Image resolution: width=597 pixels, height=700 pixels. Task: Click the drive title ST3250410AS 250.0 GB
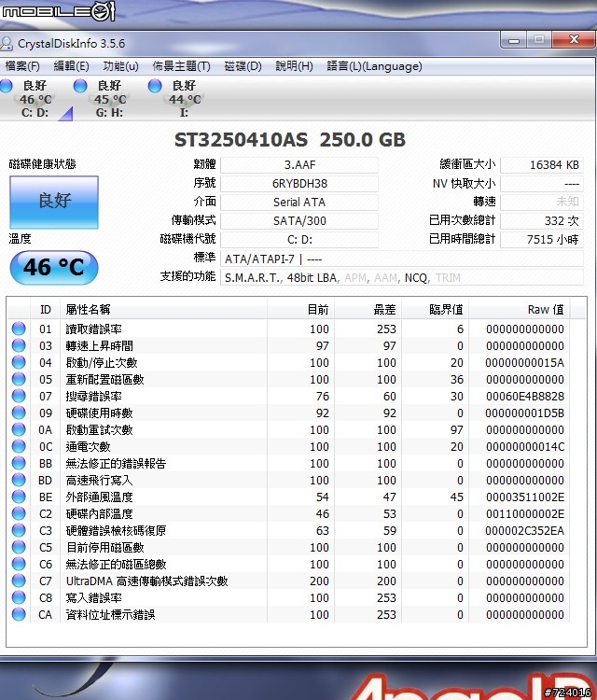click(290, 140)
